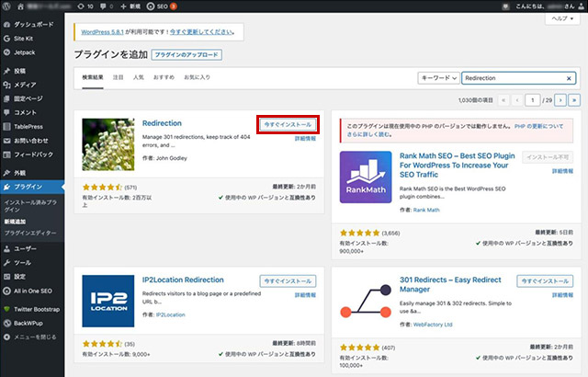Viewport: 588px width, 377px height.
Task: Open IP2Location Redirection title link
Action: click(x=183, y=280)
